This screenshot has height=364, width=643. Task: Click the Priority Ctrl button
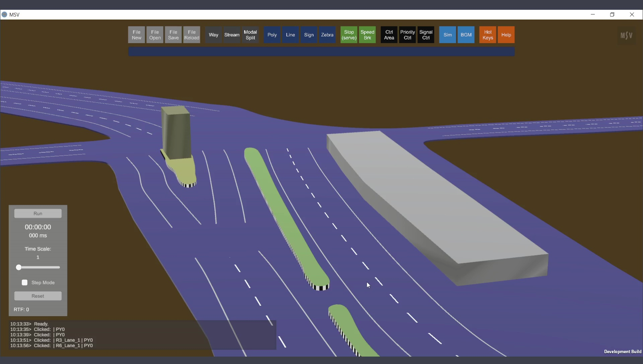407,35
